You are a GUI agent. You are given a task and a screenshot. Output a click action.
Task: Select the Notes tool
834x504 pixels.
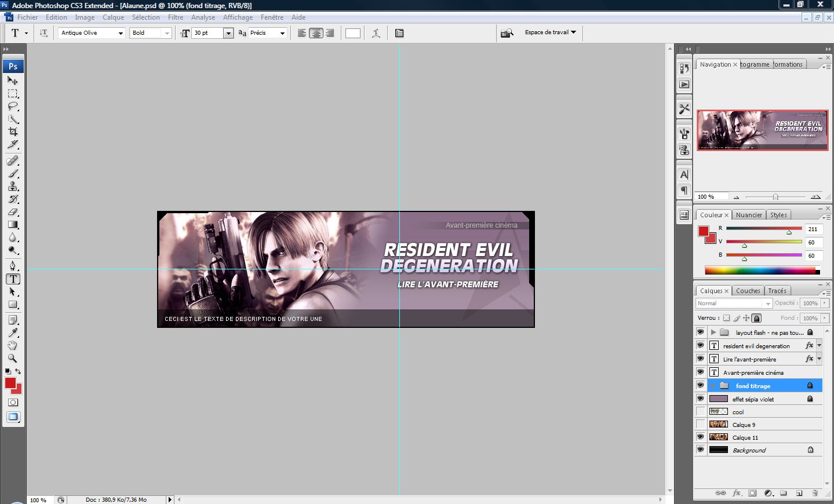coord(13,320)
